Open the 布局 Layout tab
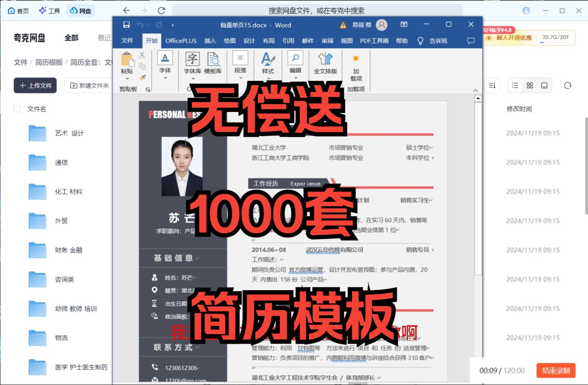 [269, 41]
